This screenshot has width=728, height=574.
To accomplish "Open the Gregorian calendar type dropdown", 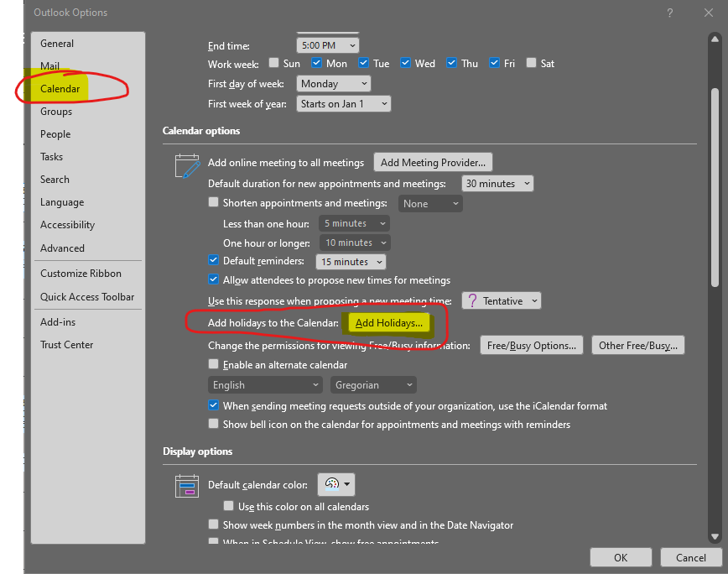I will [x=373, y=385].
